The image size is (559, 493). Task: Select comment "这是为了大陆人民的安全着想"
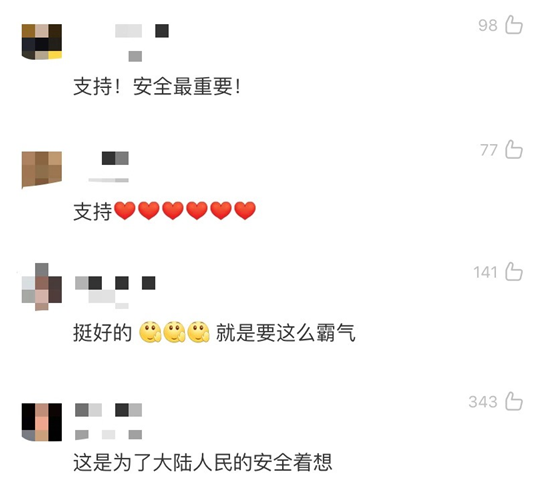[x=203, y=462]
